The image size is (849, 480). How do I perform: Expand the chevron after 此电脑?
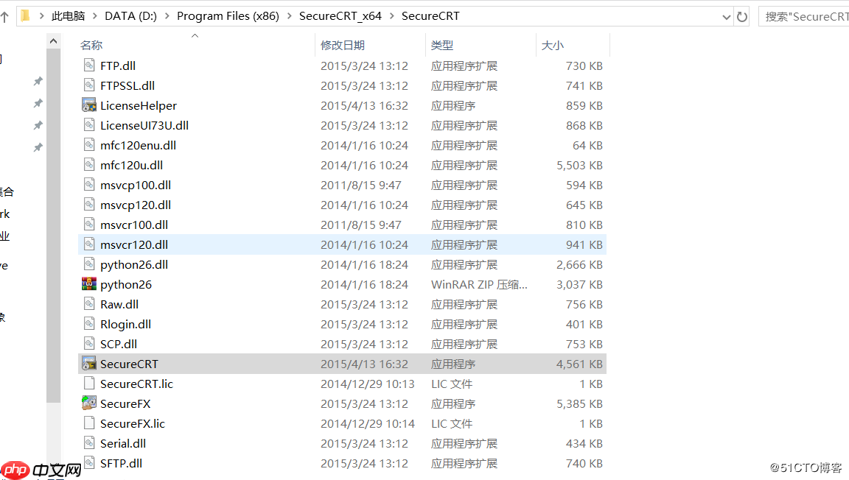pyautogui.click(x=95, y=16)
